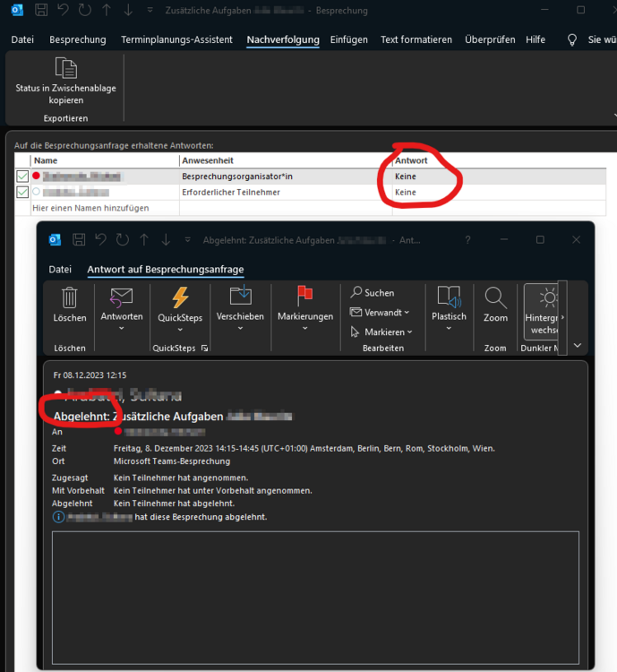Click the Save icon in main title bar
617x672 pixels.
point(41,12)
